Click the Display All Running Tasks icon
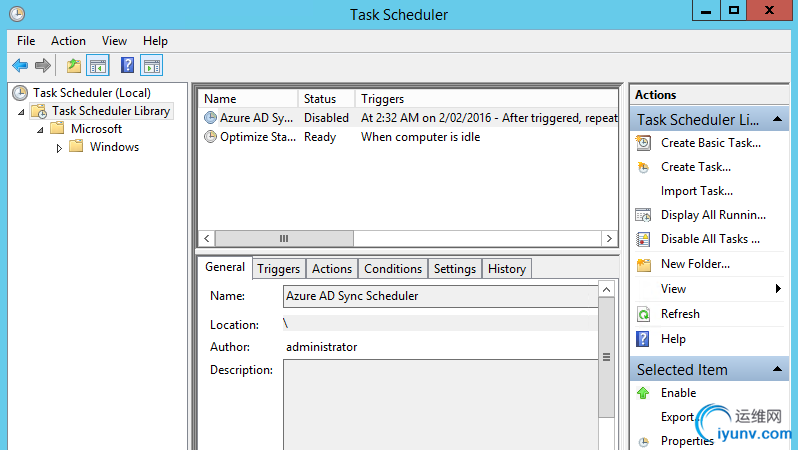The image size is (798, 450). (643, 215)
